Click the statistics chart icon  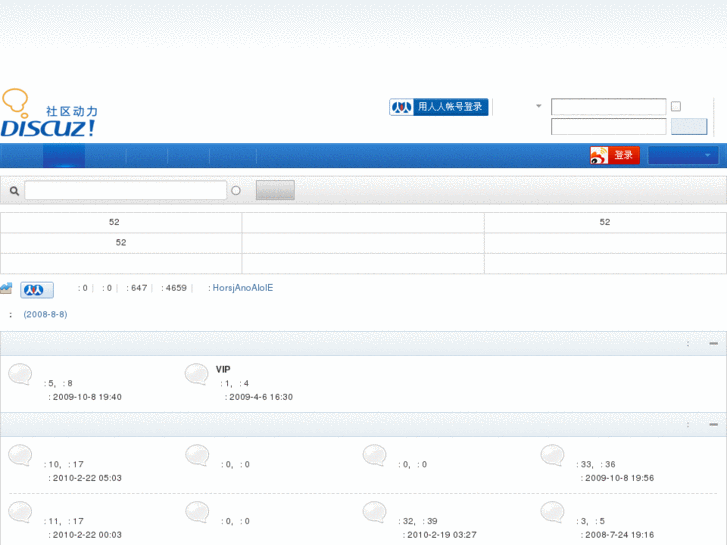coord(6,288)
